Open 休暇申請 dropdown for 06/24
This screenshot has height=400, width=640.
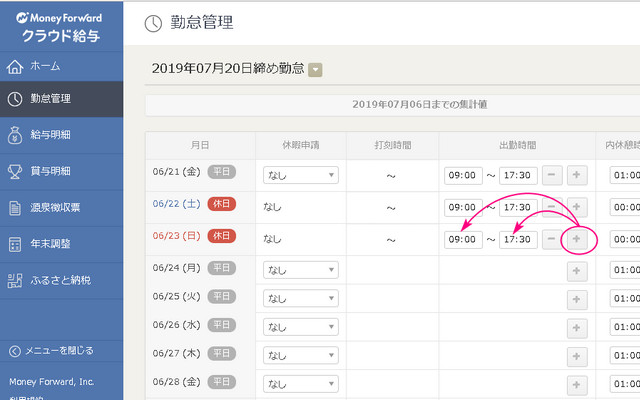coord(301,270)
